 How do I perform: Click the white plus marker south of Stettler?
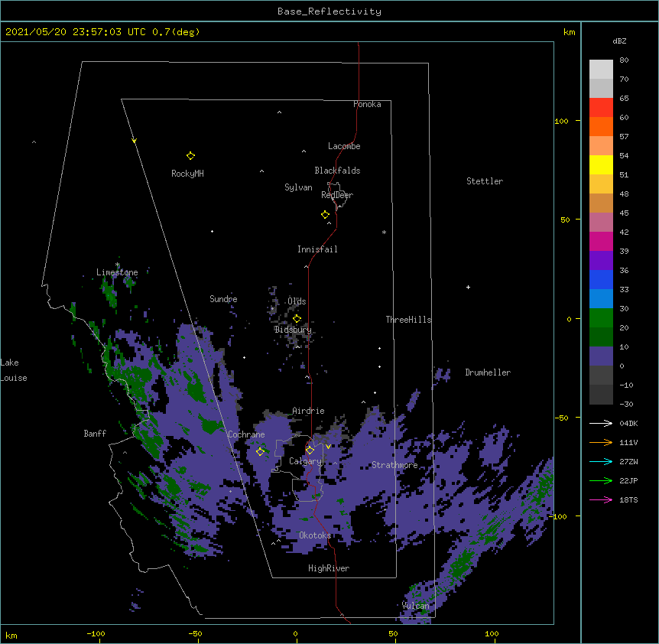coord(468,287)
